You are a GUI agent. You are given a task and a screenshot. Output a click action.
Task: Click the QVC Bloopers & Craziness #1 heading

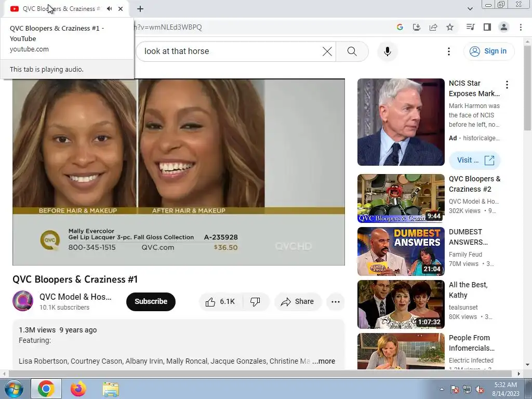coord(75,279)
